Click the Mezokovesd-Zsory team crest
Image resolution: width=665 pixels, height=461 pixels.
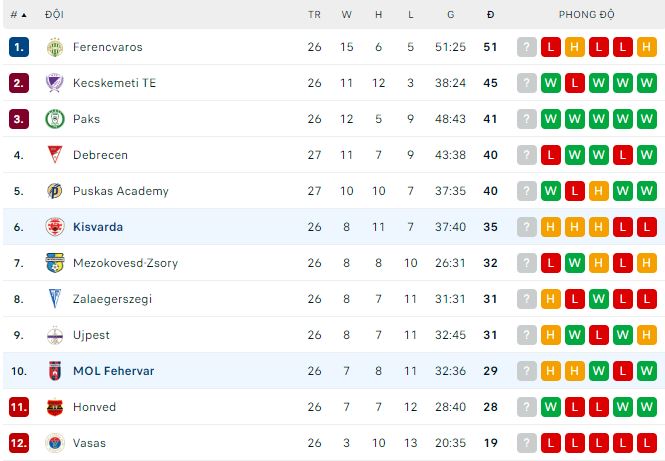[54, 263]
